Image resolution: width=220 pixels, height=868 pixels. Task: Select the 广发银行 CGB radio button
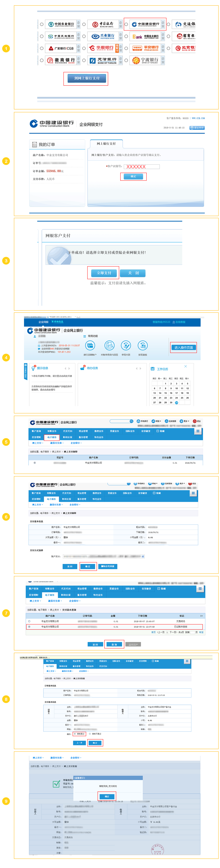pyautogui.click(x=42, y=49)
